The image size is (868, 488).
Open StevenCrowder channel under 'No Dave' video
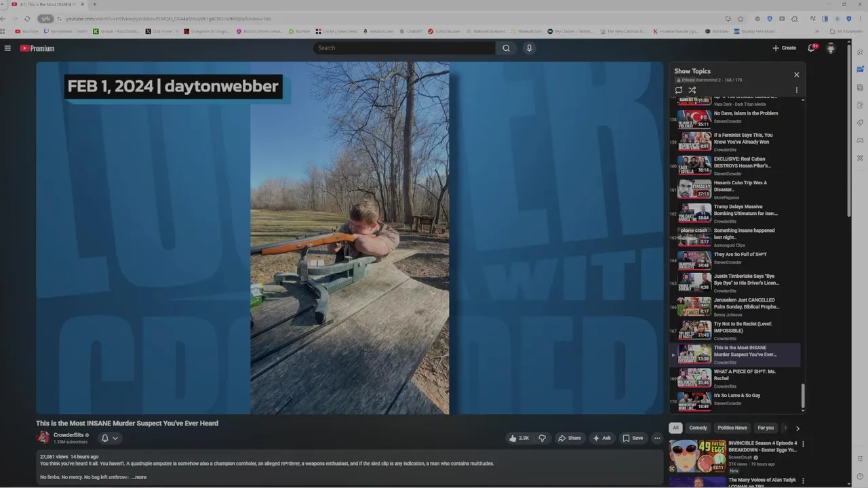point(728,121)
